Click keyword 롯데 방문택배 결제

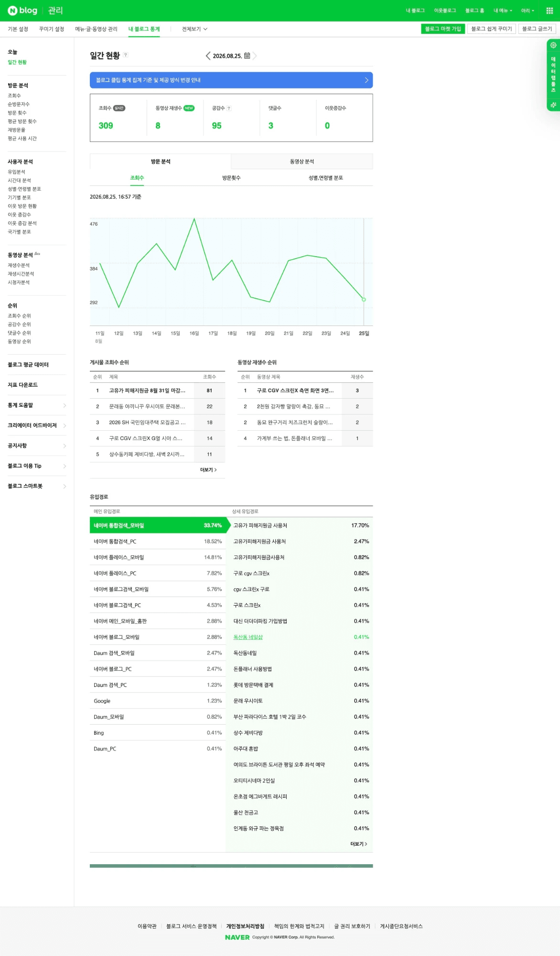click(253, 685)
